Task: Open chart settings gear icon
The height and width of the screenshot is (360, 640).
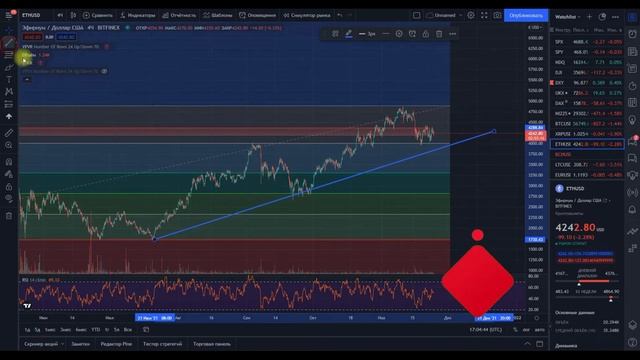Action: (x=471, y=15)
